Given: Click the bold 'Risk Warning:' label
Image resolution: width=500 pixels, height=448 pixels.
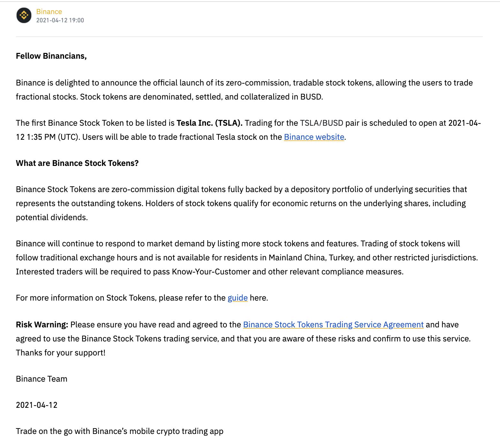Looking at the screenshot, I should [x=42, y=325].
